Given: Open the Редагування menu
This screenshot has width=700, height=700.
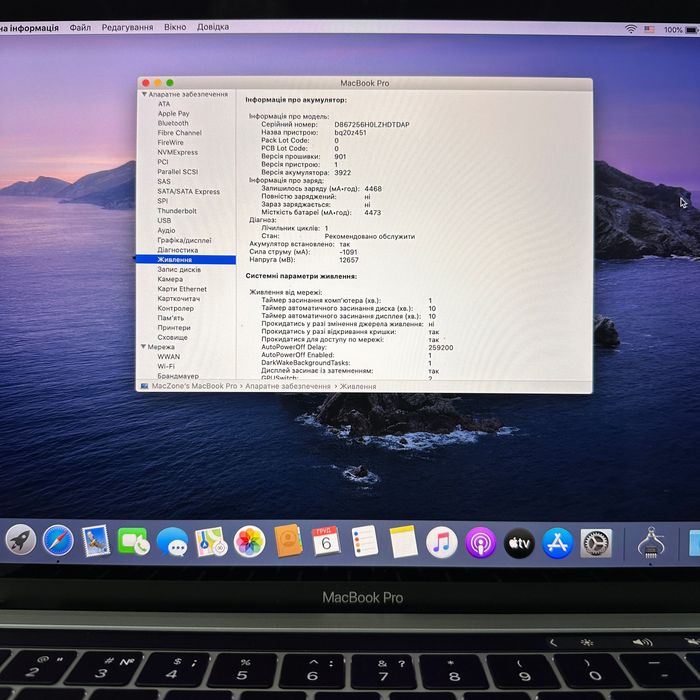Looking at the screenshot, I should tap(127, 27).
